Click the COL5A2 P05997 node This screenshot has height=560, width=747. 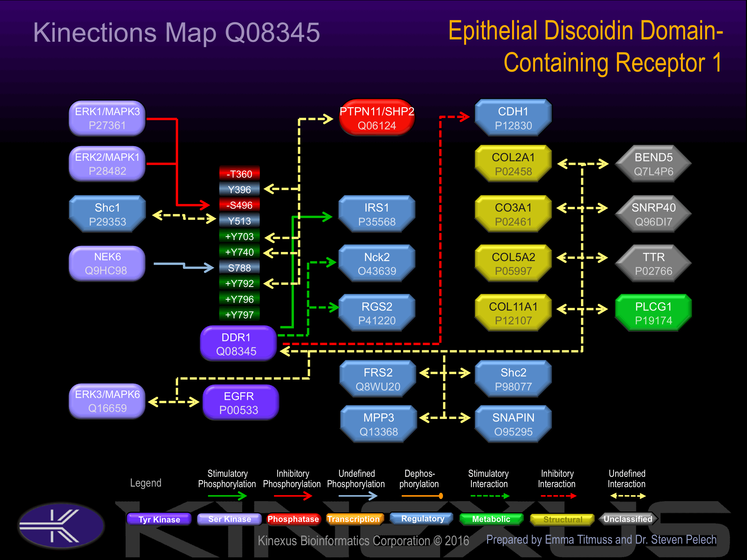[x=513, y=264]
